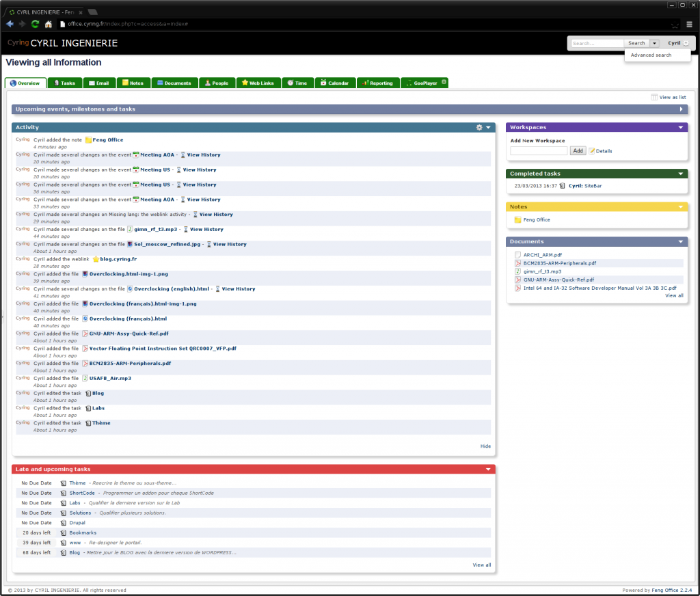Open the Drupal task

[77, 523]
